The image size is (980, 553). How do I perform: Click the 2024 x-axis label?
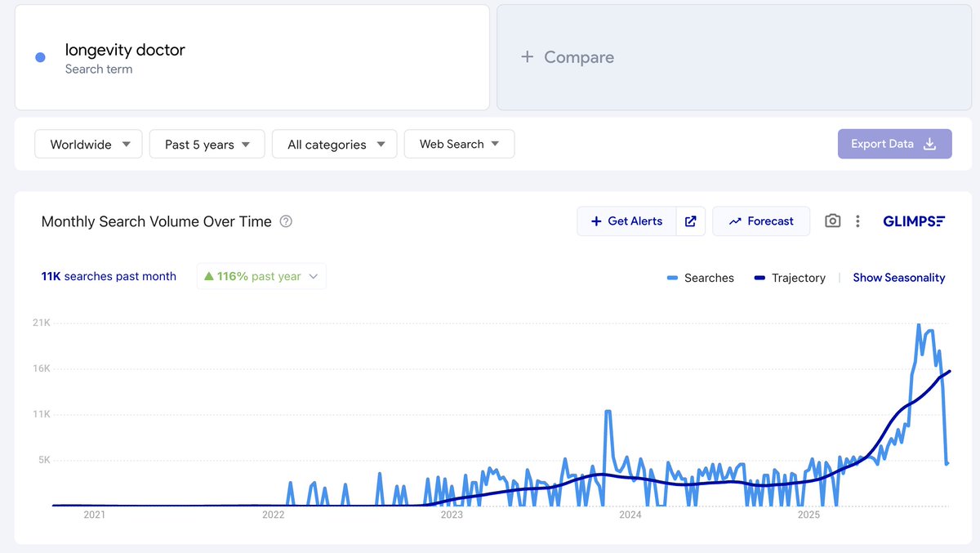coord(630,515)
